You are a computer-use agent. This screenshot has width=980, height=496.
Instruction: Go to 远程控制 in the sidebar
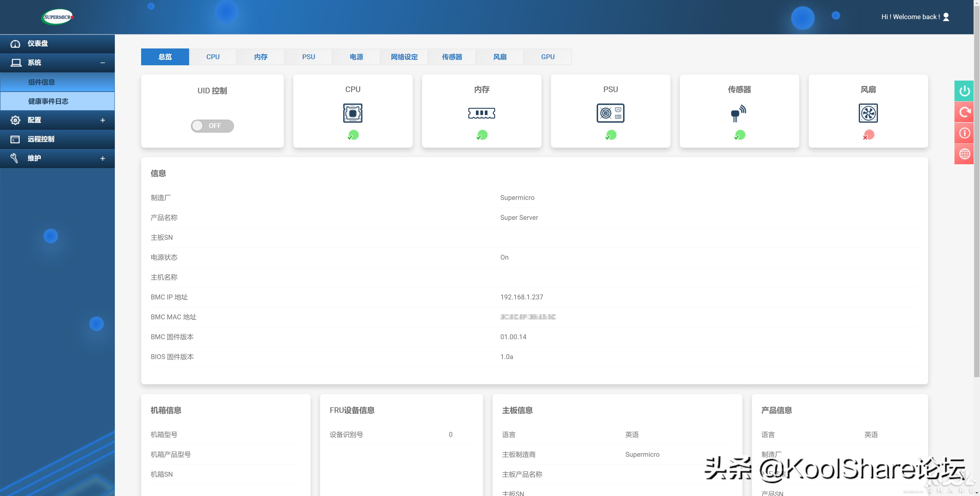pos(42,139)
